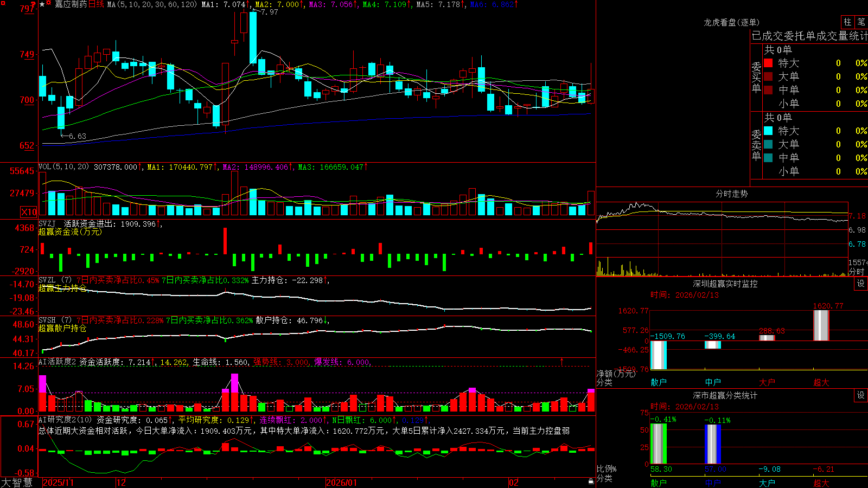Click the blue 中户 ratio bar labeled -0.11%
Screen dimensions: 868x488
point(713,445)
